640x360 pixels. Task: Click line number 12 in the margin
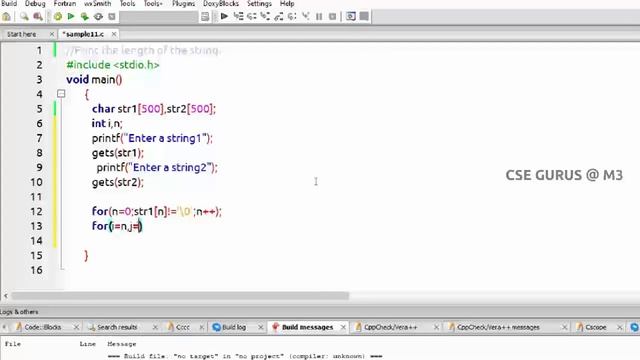click(x=36, y=211)
